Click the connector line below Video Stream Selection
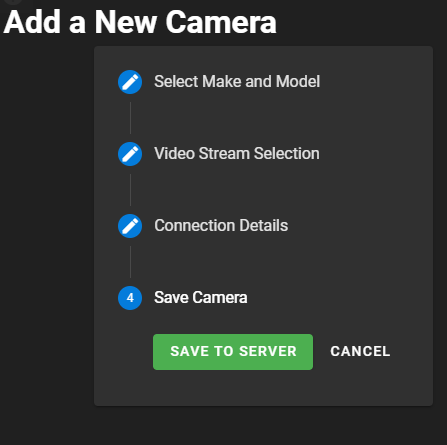 point(130,190)
